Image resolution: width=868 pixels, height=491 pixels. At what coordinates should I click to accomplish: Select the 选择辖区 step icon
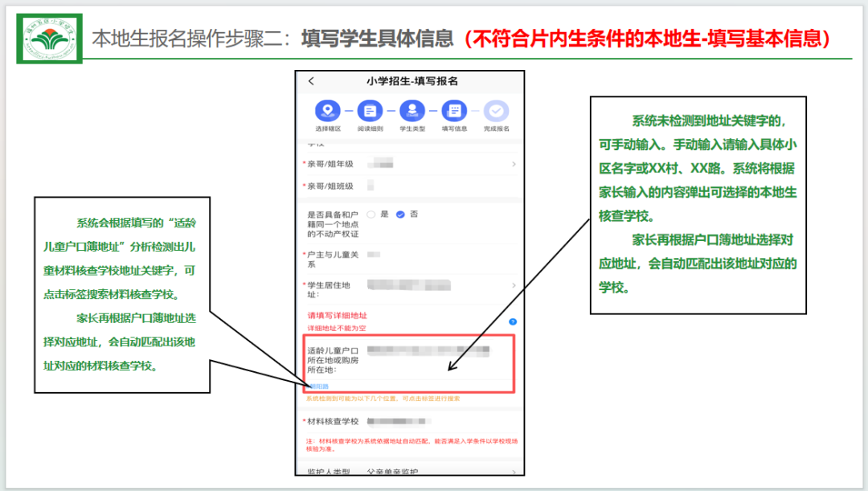click(328, 111)
